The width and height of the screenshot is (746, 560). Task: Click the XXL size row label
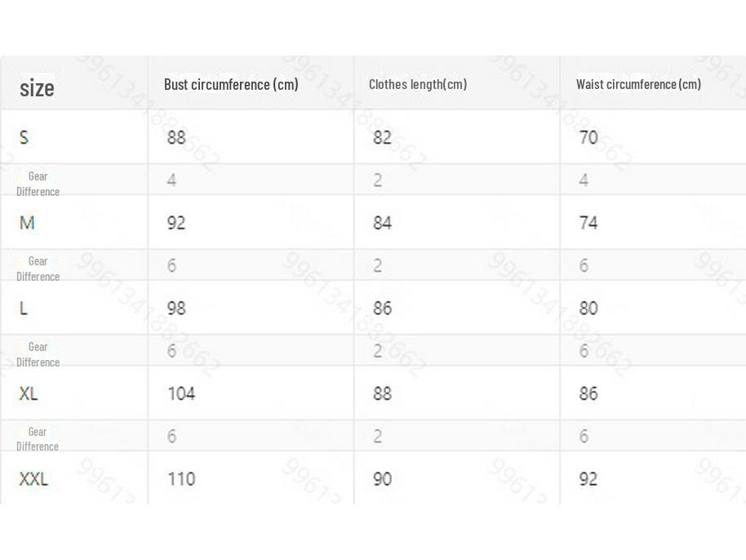(x=33, y=479)
